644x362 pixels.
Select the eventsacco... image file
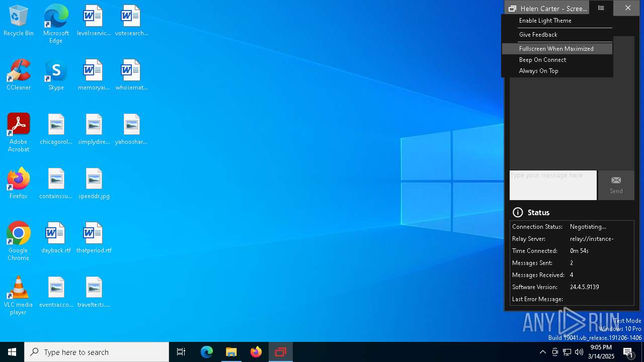pos(56,292)
